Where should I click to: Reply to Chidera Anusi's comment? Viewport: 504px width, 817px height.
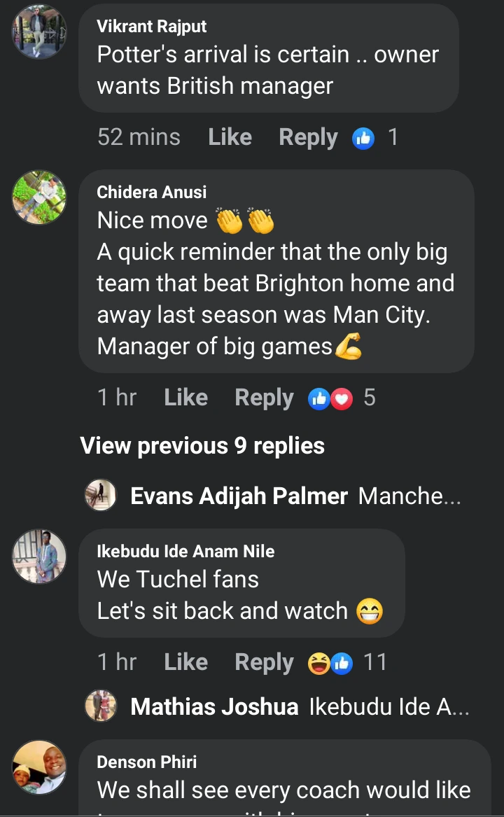264,398
